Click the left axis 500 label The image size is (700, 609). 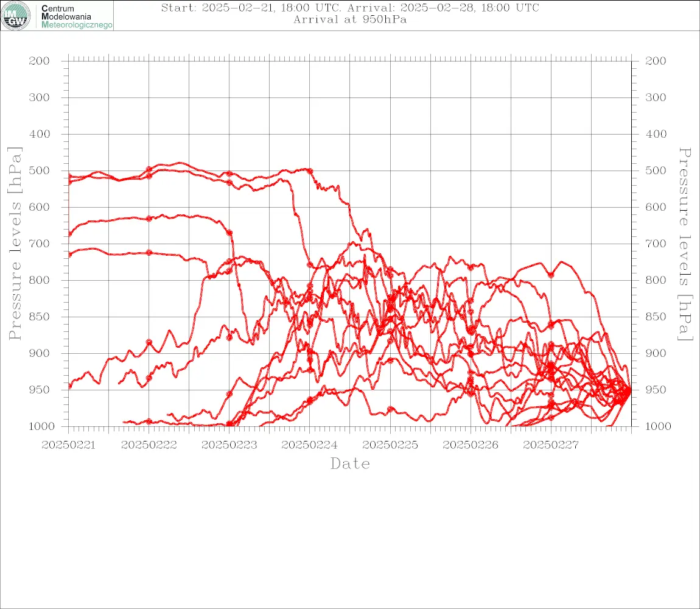pos(40,171)
